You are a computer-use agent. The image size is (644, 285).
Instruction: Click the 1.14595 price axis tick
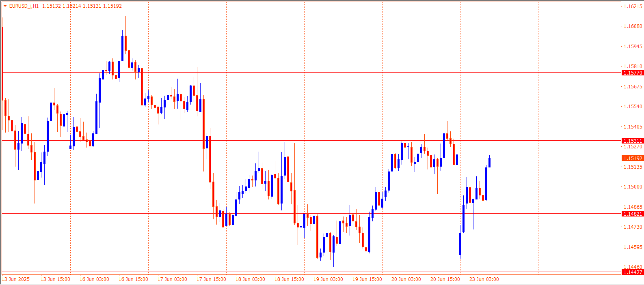point(633,247)
